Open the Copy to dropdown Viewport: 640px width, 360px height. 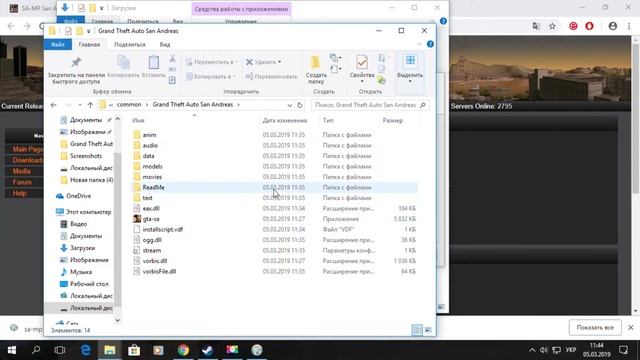pos(210,76)
